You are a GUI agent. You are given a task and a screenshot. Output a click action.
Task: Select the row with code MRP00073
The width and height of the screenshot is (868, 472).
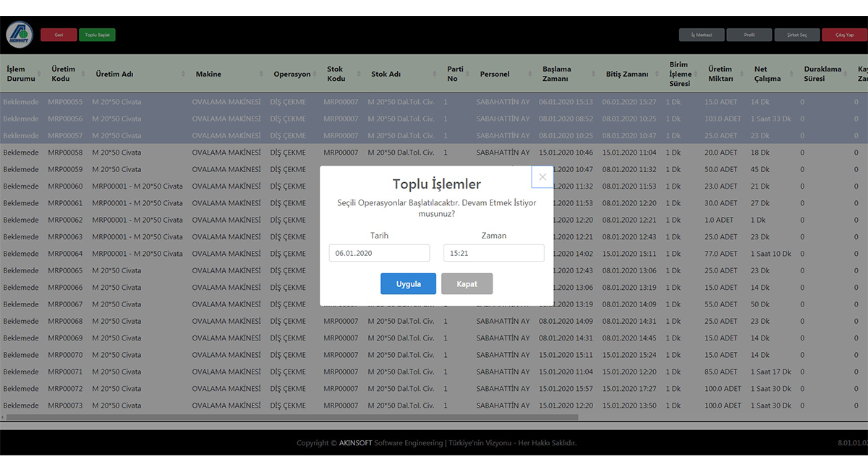click(65, 406)
